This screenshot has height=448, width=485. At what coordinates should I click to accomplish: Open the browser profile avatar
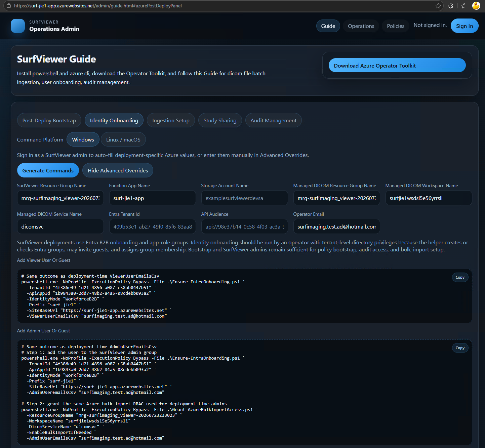pos(476,6)
